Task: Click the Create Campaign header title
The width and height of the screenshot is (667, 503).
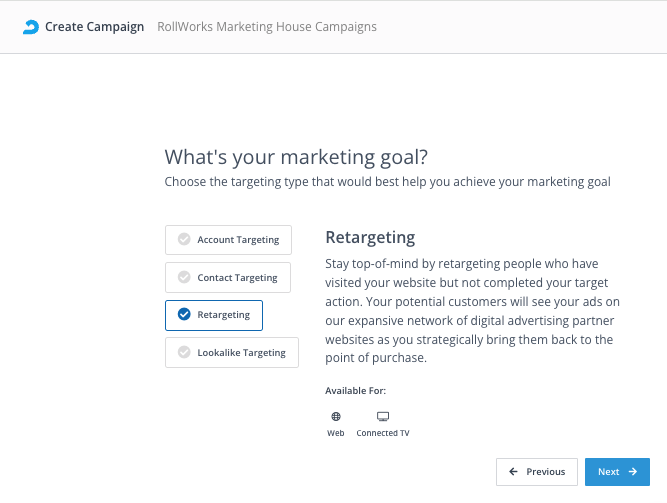Action: (x=94, y=27)
